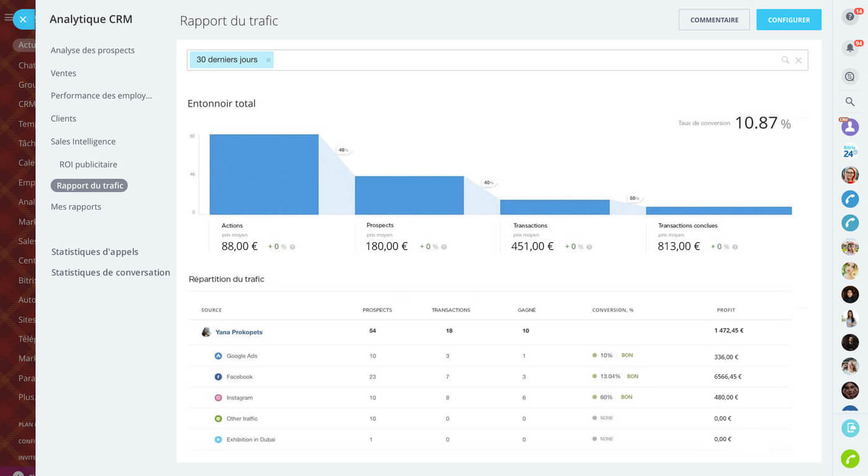Open the help icon with 14 badge
868x476 pixels.
pyautogui.click(x=849, y=17)
